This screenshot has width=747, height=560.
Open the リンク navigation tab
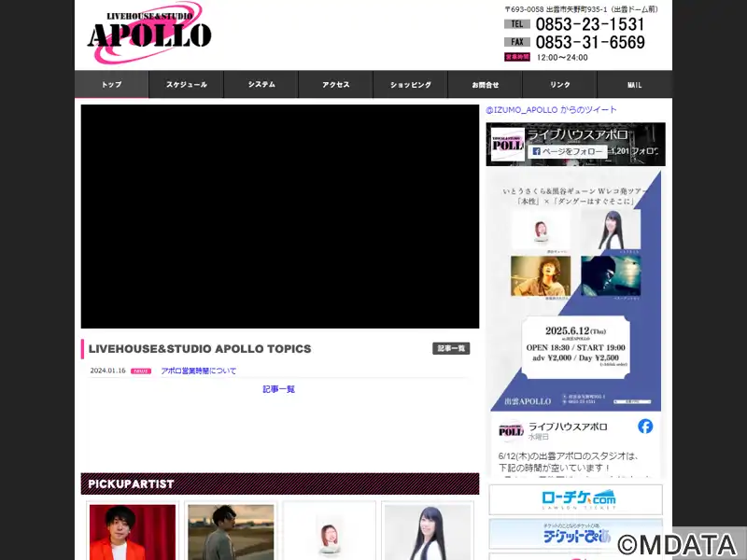pyautogui.click(x=560, y=84)
